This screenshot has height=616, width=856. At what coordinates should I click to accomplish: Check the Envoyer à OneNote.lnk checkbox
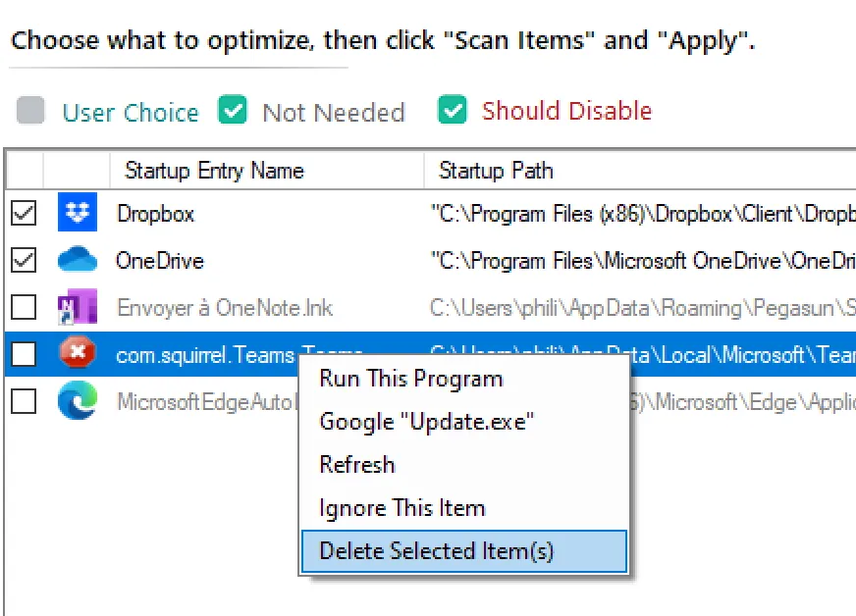coord(24,307)
